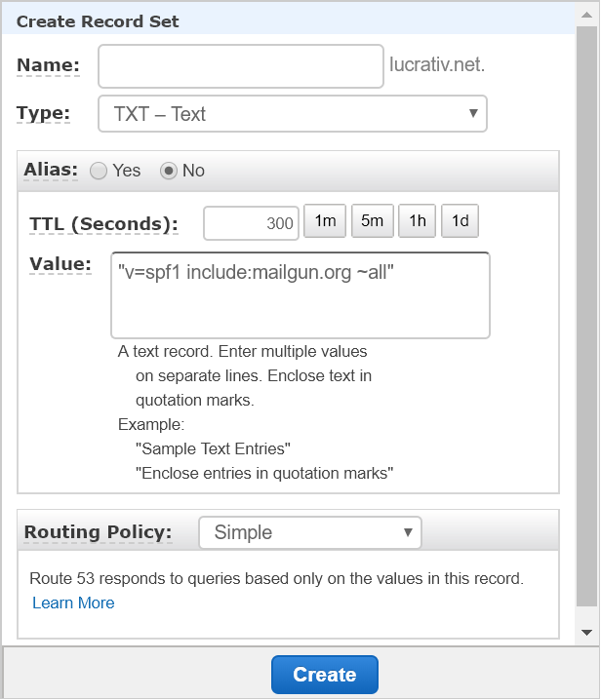Click the scrollbar down arrow

click(x=586, y=632)
